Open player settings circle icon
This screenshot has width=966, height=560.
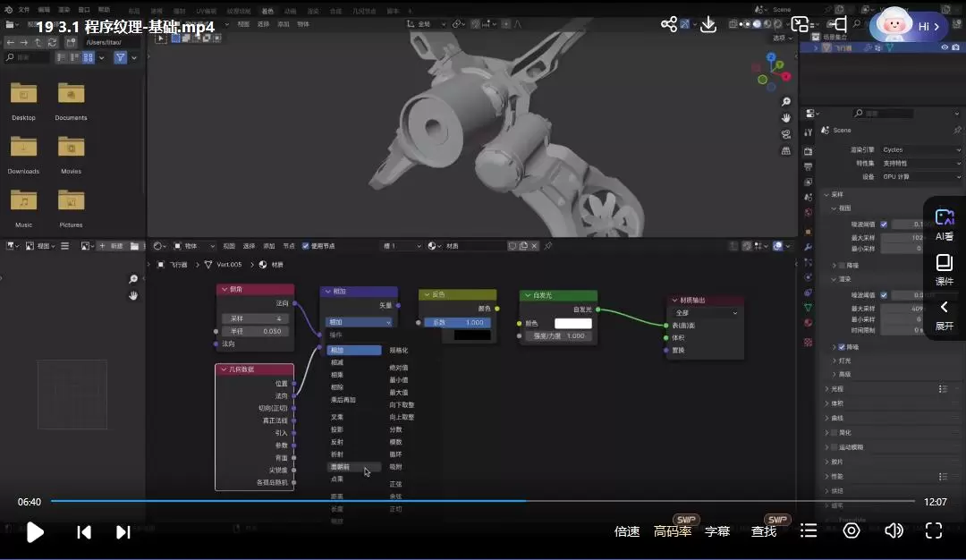[852, 530]
